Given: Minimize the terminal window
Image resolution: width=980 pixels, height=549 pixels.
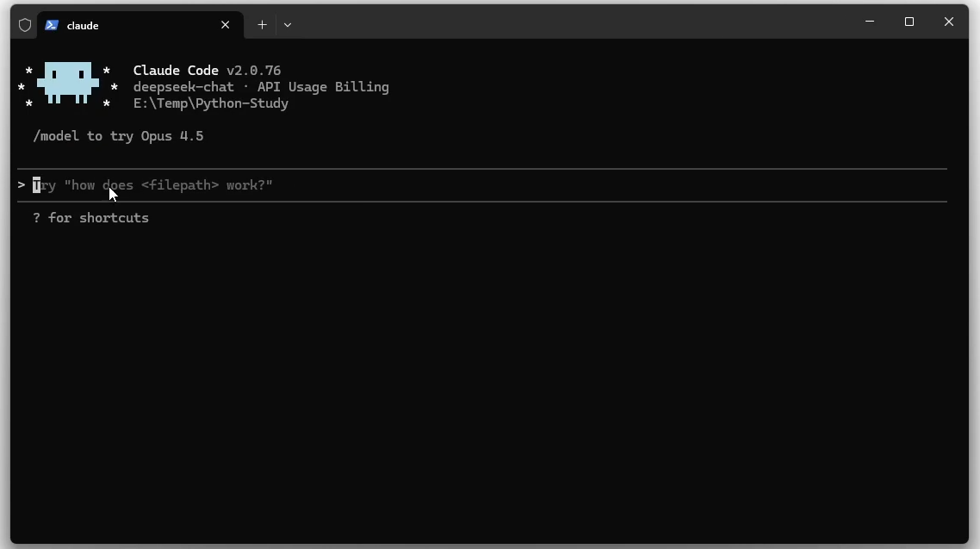Looking at the screenshot, I should 870,22.
